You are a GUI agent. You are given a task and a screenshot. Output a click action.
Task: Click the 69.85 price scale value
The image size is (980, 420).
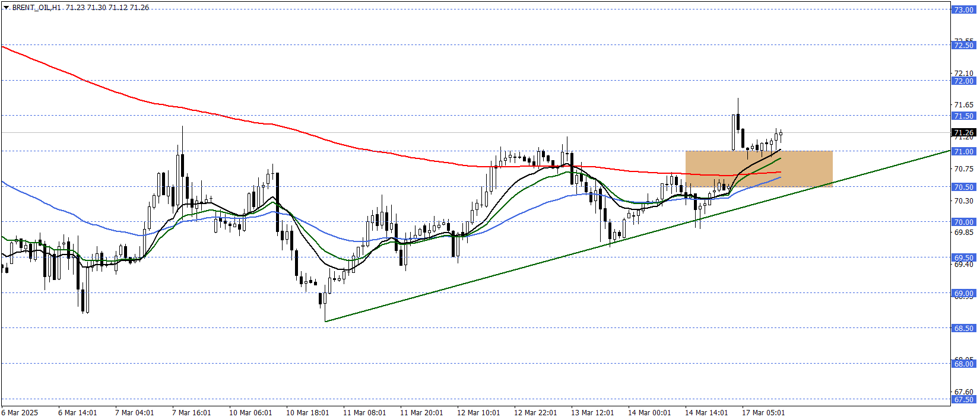click(963, 233)
